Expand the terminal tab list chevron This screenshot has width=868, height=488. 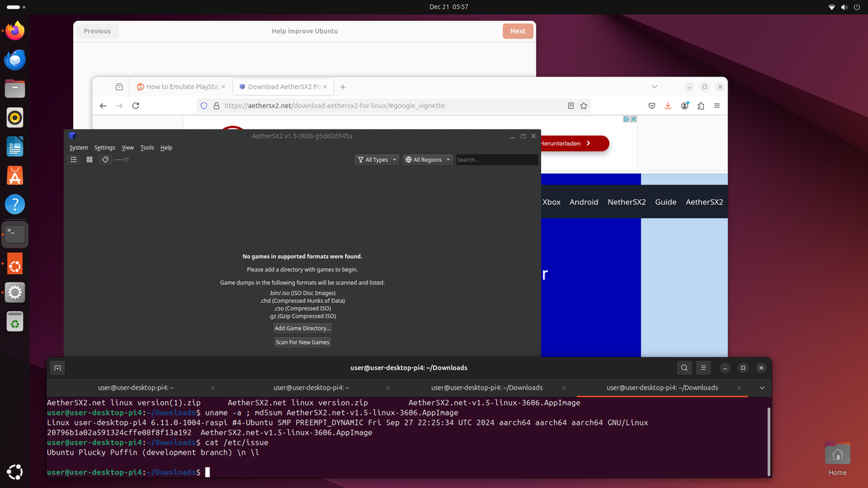(x=762, y=388)
